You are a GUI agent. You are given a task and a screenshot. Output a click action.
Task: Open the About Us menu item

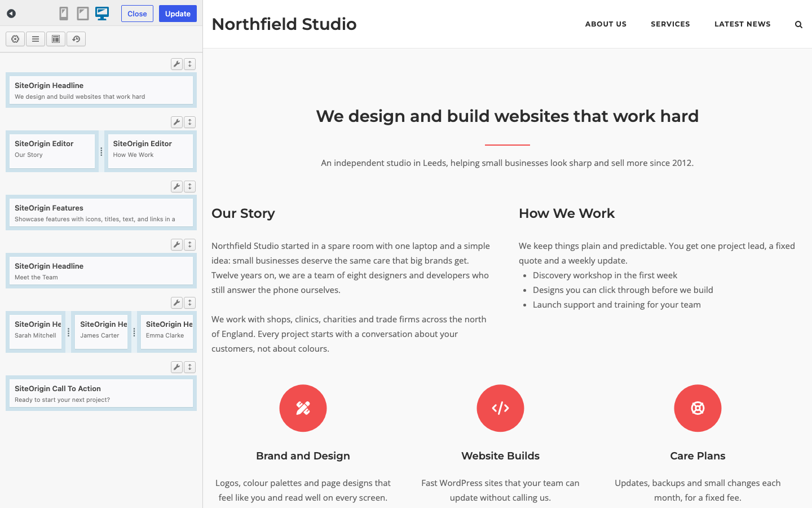pos(606,24)
